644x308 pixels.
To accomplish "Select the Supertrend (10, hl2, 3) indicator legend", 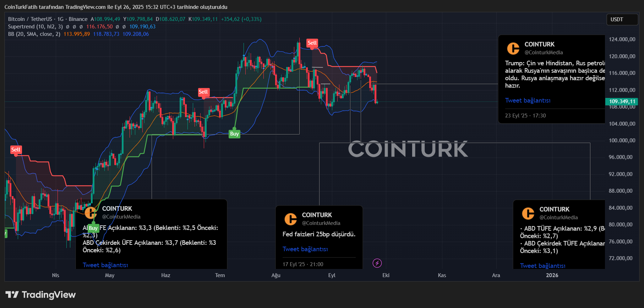I will (36, 27).
